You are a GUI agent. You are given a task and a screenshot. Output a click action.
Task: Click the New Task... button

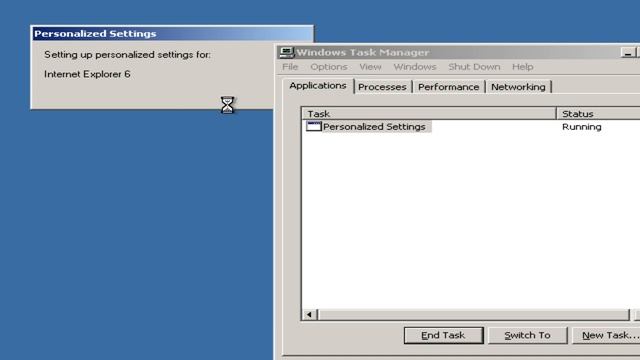coord(606,335)
